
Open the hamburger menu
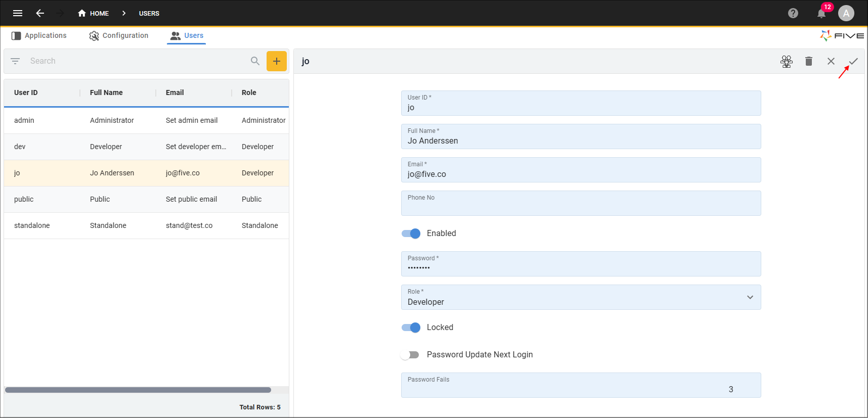click(18, 13)
